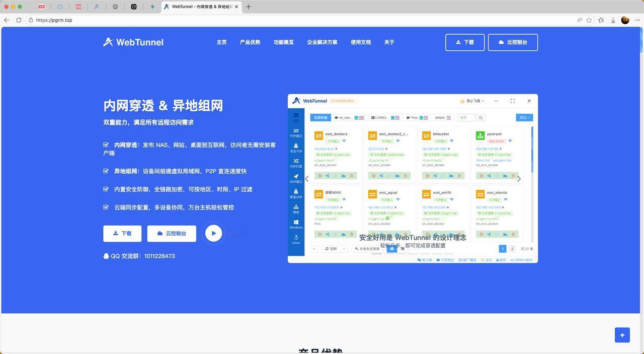
Task: Click the white 下载 button under feature list
Action: [122, 234]
